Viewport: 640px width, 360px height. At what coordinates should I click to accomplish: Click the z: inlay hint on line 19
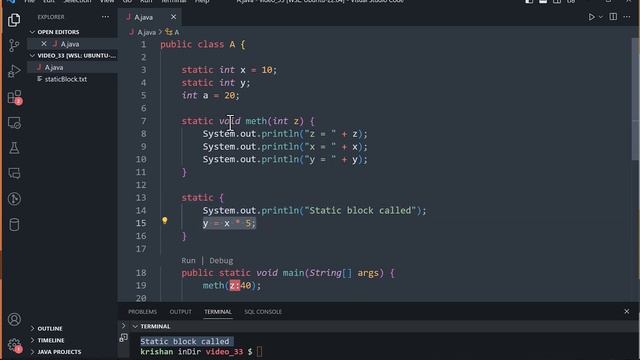click(234, 286)
